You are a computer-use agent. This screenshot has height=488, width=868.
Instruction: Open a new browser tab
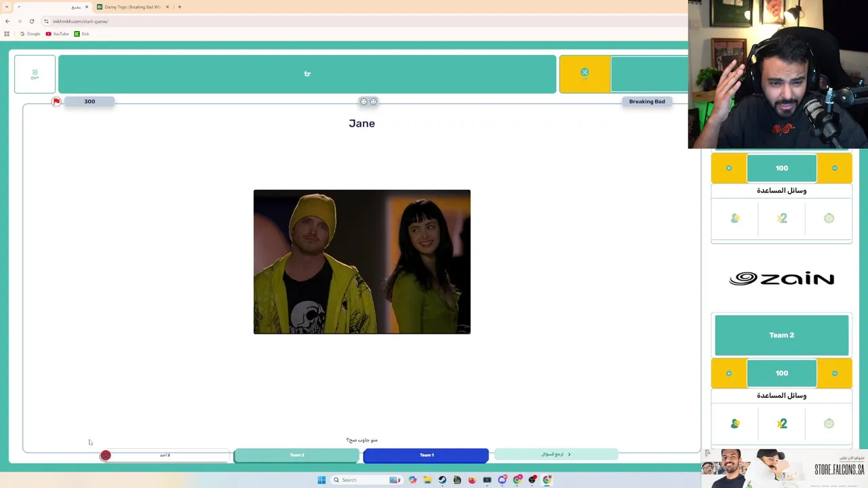(180, 7)
